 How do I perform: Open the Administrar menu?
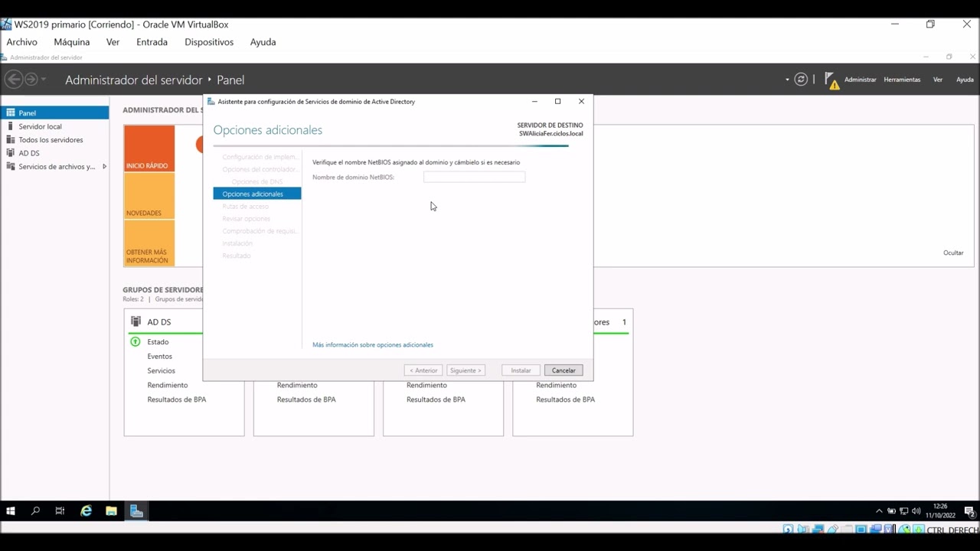[x=860, y=80]
